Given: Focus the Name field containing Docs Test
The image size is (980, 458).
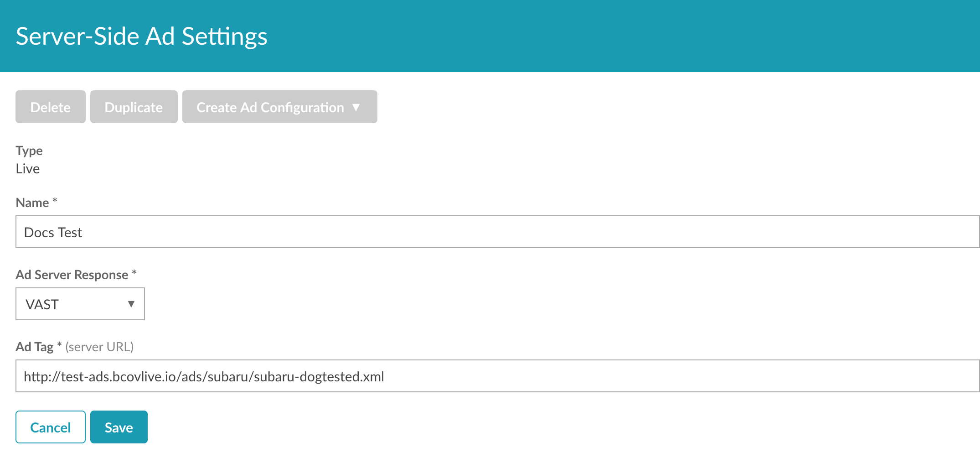Looking at the screenshot, I should tap(497, 232).
